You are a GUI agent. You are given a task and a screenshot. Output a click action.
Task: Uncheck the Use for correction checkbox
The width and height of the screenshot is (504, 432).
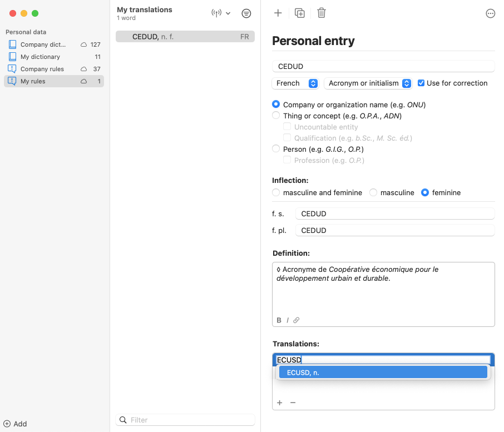[x=421, y=83]
